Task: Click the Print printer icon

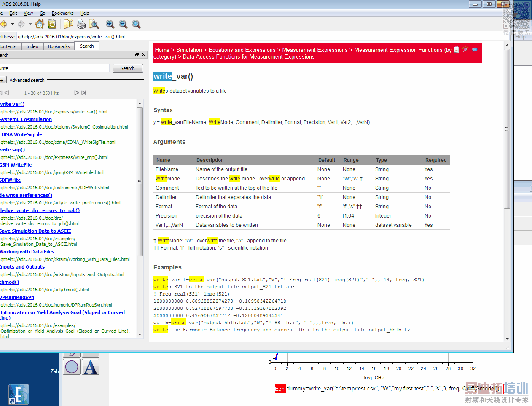Action: coord(81,24)
